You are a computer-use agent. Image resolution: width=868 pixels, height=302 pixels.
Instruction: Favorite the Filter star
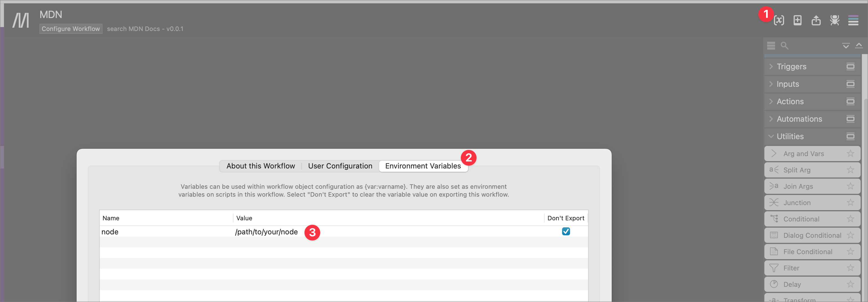point(850,268)
